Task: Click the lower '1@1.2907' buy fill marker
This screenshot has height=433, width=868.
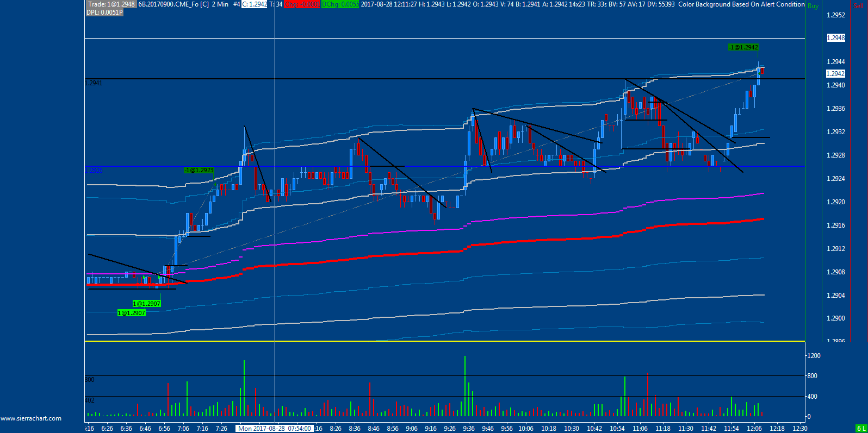Action: pyautogui.click(x=132, y=313)
